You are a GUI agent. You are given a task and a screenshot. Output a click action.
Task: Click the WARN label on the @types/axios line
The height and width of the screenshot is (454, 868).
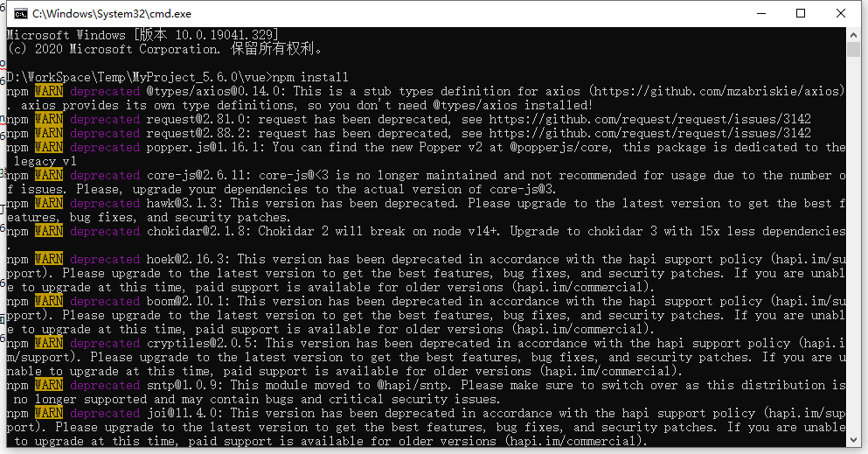(49, 91)
